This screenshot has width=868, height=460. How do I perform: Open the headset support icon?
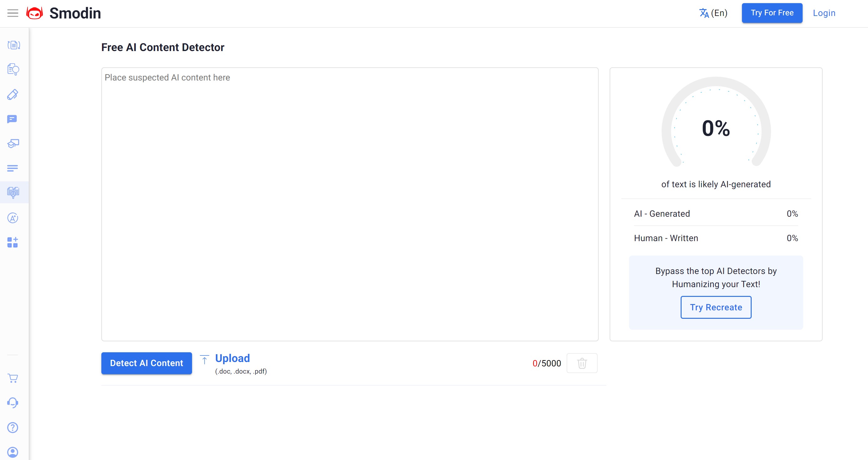(13, 403)
